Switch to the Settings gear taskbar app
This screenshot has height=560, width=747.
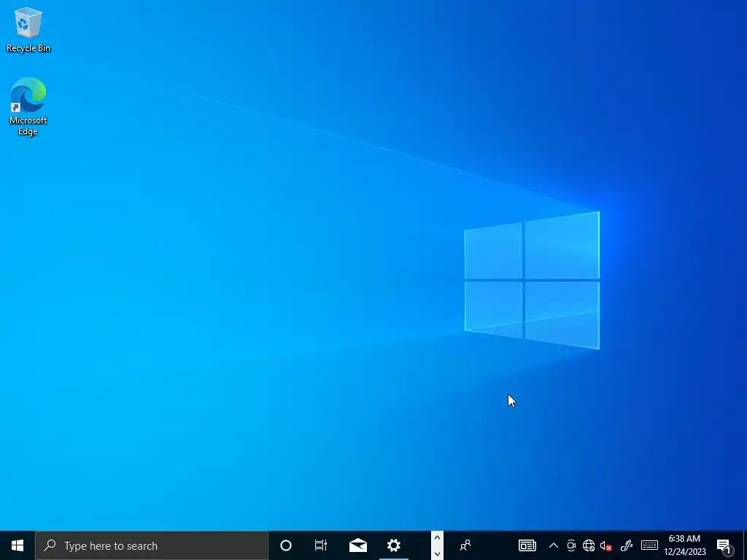click(393, 545)
